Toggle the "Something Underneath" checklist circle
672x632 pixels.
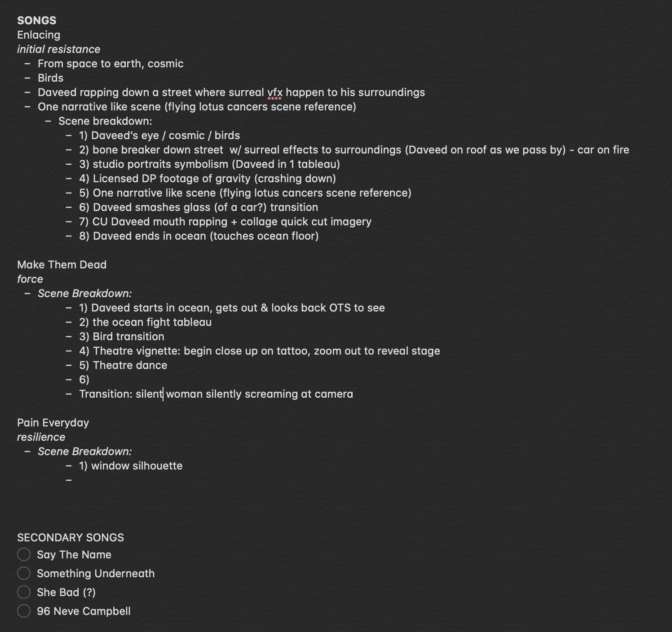(24, 573)
